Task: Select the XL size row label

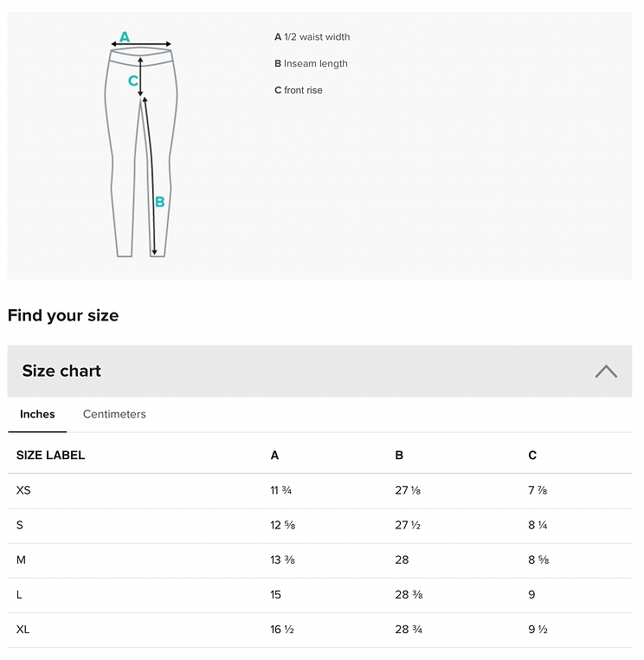Action: (23, 629)
